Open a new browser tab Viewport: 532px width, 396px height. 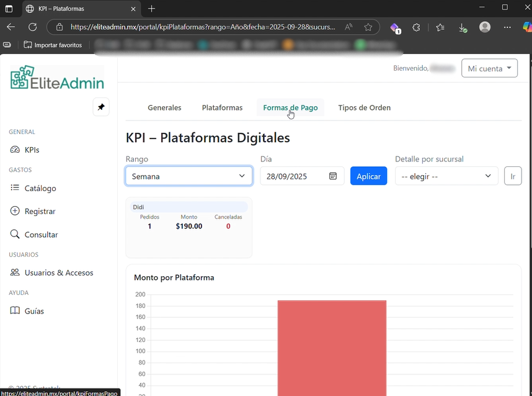click(x=152, y=9)
